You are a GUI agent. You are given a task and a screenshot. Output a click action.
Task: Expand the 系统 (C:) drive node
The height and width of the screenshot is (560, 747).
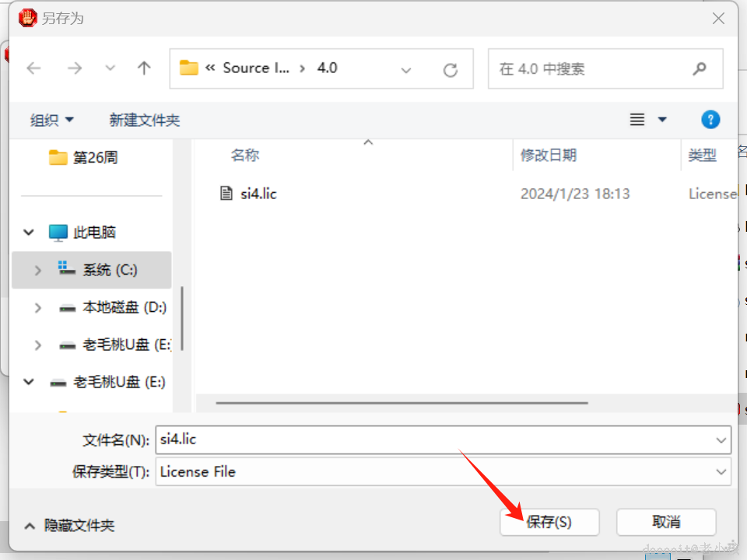point(37,269)
